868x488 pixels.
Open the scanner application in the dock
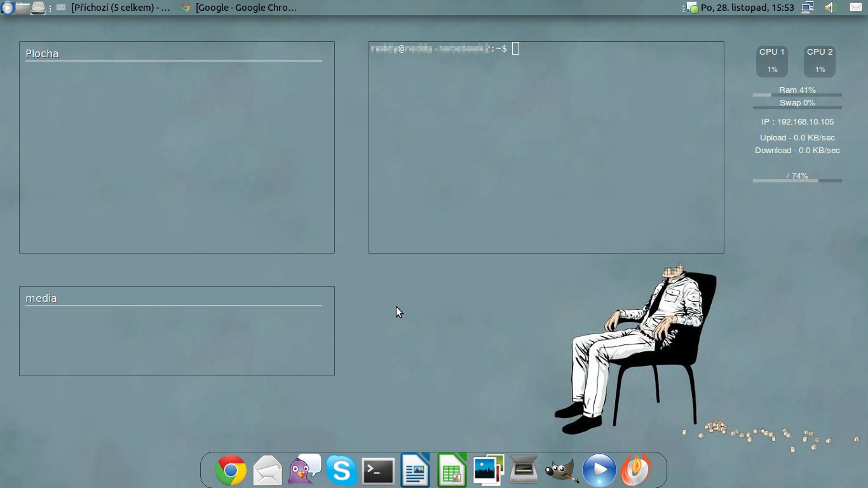(525, 470)
